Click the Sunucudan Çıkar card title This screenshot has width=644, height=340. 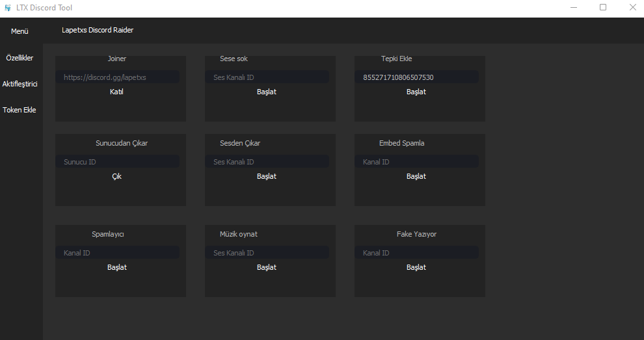pyautogui.click(x=122, y=143)
